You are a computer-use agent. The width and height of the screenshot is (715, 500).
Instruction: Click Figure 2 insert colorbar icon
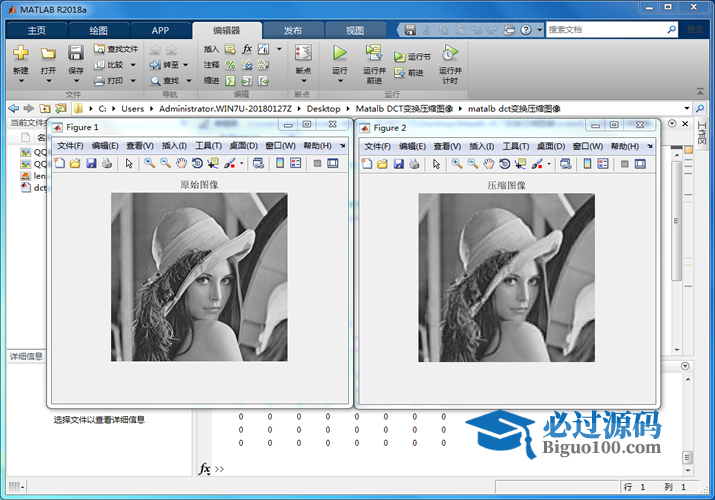pyautogui.click(x=587, y=164)
